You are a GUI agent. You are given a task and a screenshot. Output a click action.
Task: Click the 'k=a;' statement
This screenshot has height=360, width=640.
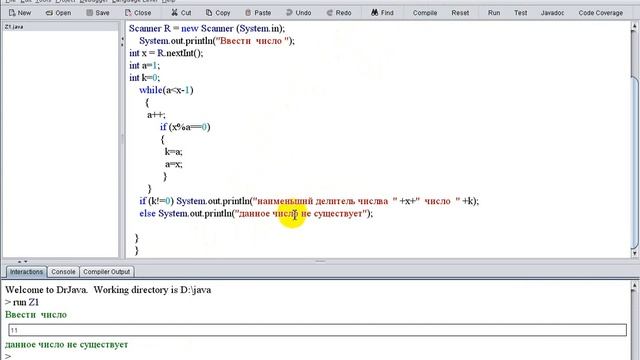(173, 152)
